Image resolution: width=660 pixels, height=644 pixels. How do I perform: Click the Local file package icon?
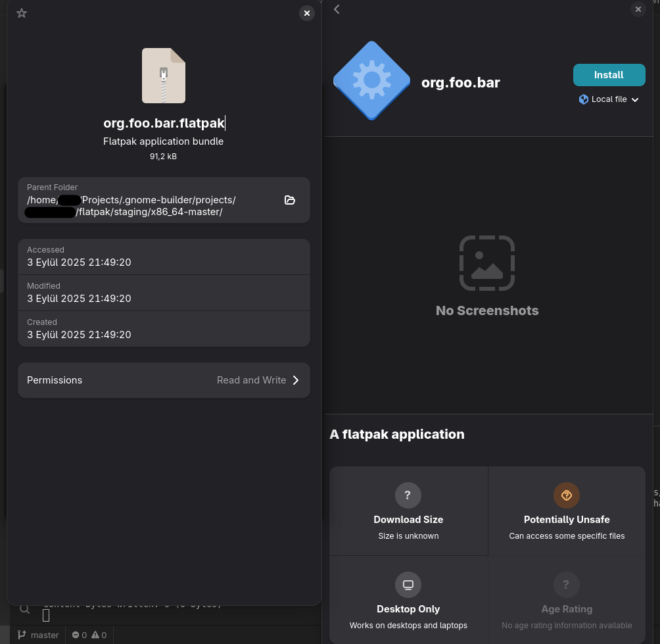583,99
